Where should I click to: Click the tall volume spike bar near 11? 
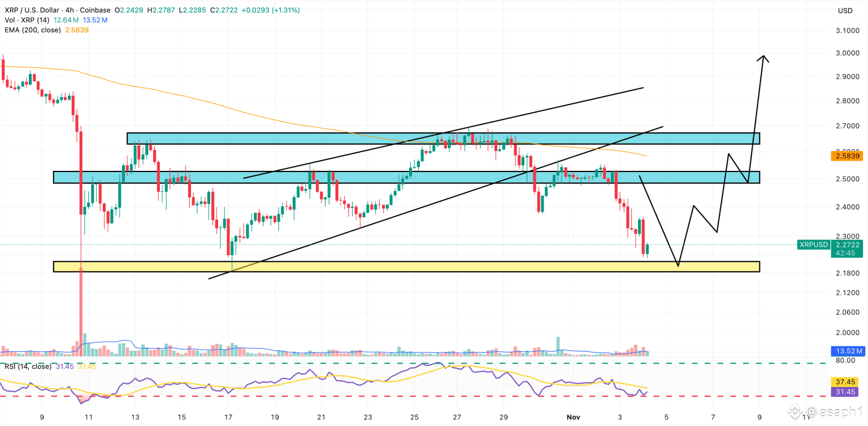81,312
